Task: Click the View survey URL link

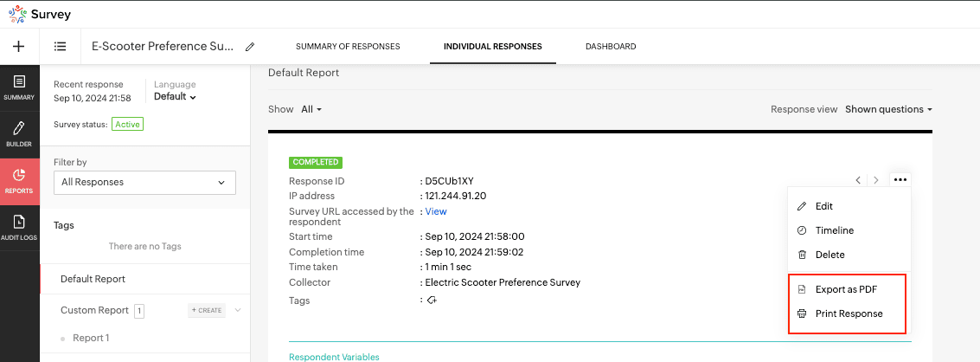Action: click(436, 211)
